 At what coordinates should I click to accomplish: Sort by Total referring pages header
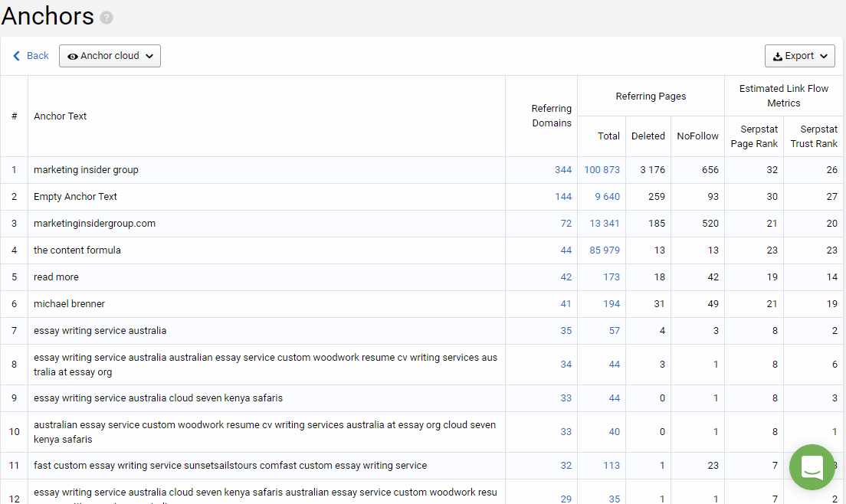(608, 136)
